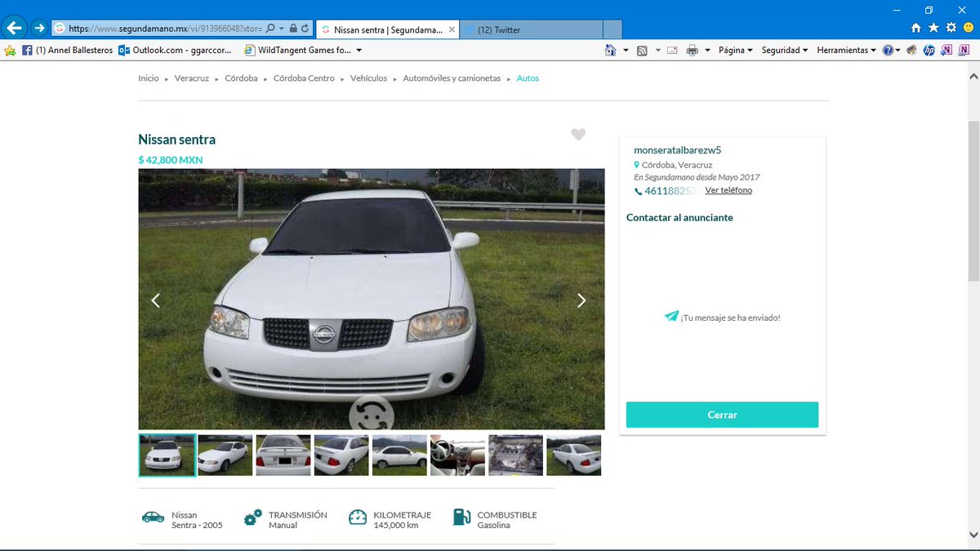Click the TRANSMISIÓN Manual text

(298, 520)
